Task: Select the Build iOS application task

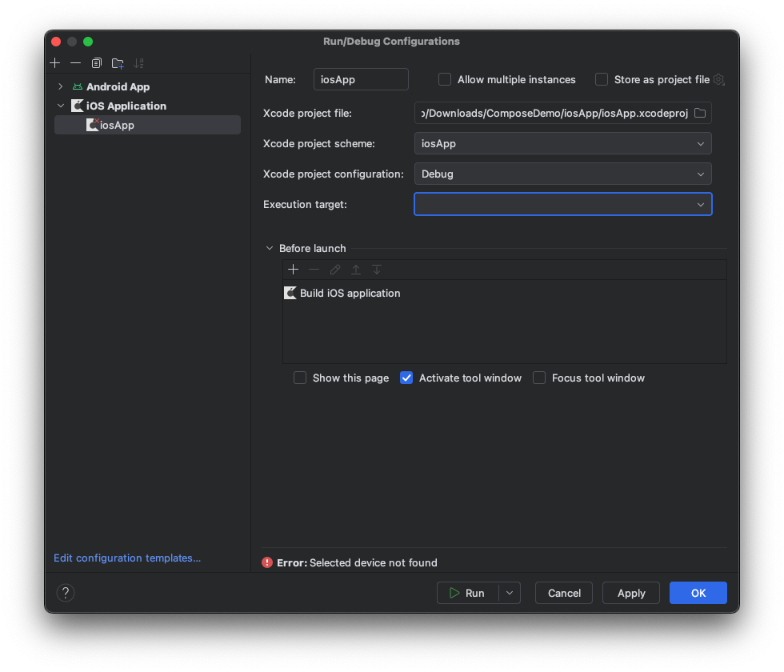Action: pos(504,293)
